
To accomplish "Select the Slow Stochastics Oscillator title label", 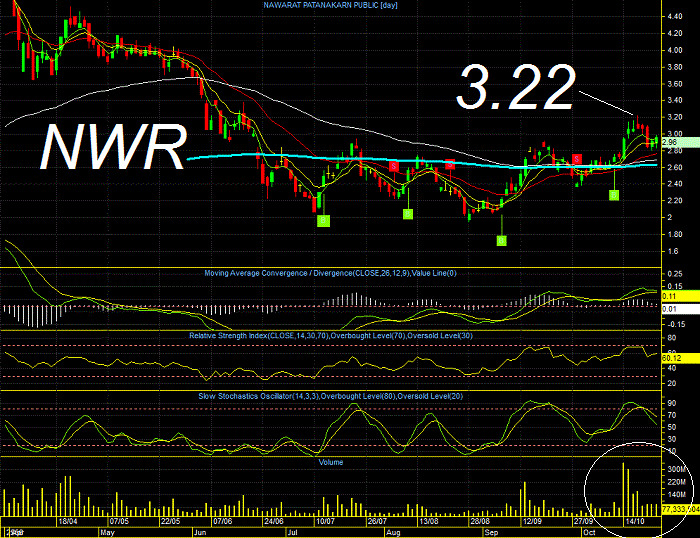I will click(331, 396).
